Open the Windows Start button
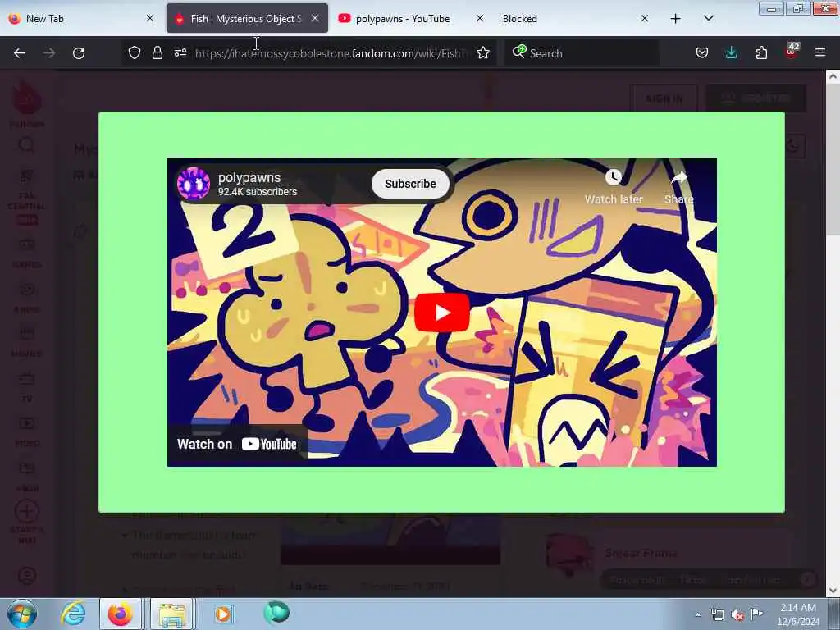 click(x=22, y=614)
